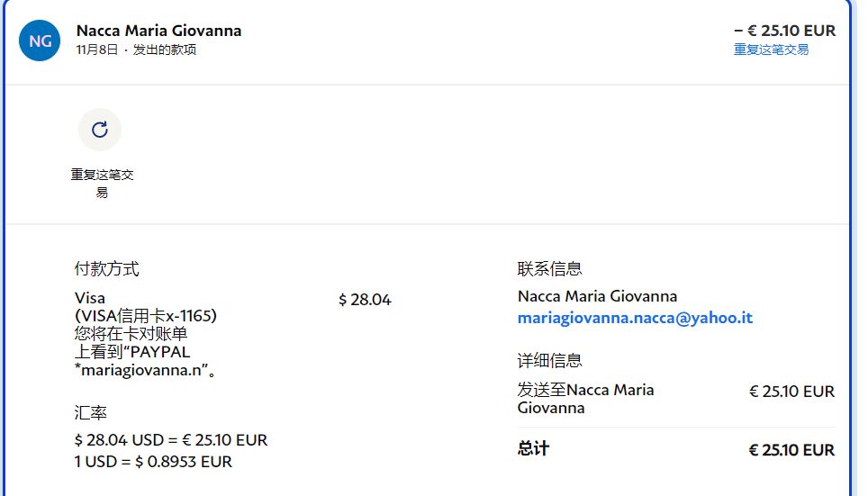Click the contact name under 联系信息
Viewport: 868px width, 496px height.
pos(597,296)
